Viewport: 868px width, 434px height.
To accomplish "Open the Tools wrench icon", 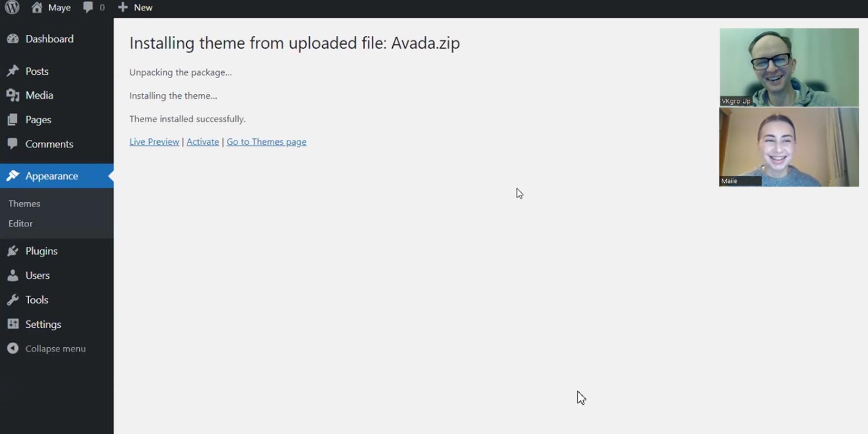I will tap(13, 300).
